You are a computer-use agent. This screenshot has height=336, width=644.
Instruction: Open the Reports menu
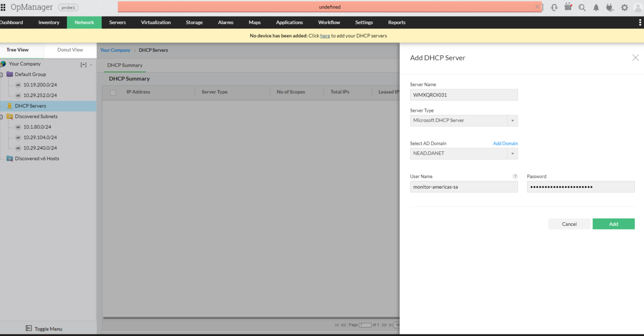397,22
